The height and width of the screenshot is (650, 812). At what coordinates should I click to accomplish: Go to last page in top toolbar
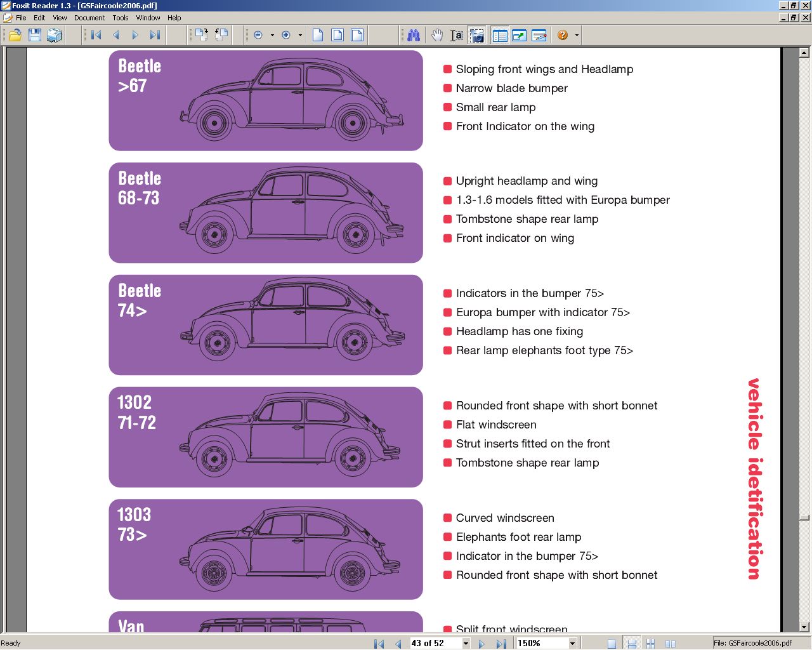point(155,36)
